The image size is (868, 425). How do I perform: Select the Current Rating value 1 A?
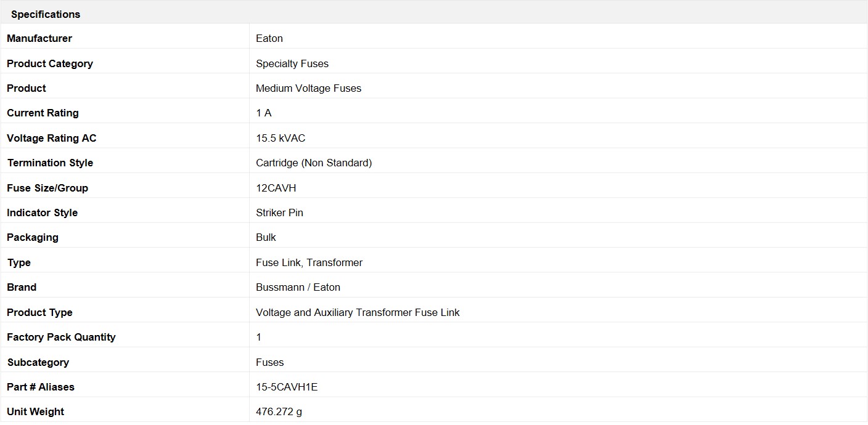click(x=264, y=113)
